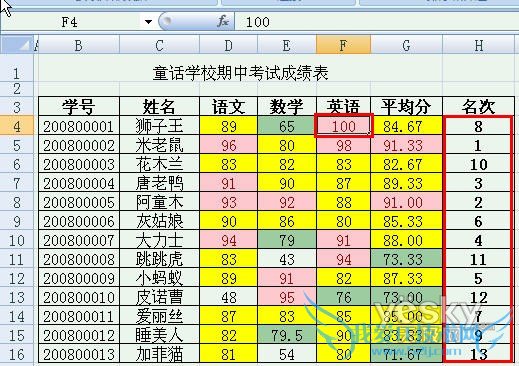Screen dimensions: 519x366
Task: Click the name cell 花木兰
Action: coord(159,164)
